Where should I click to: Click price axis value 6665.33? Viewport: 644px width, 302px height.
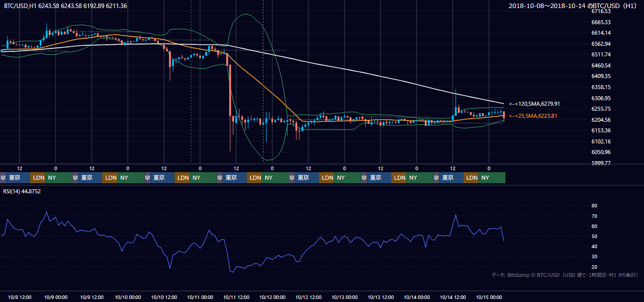click(601, 22)
